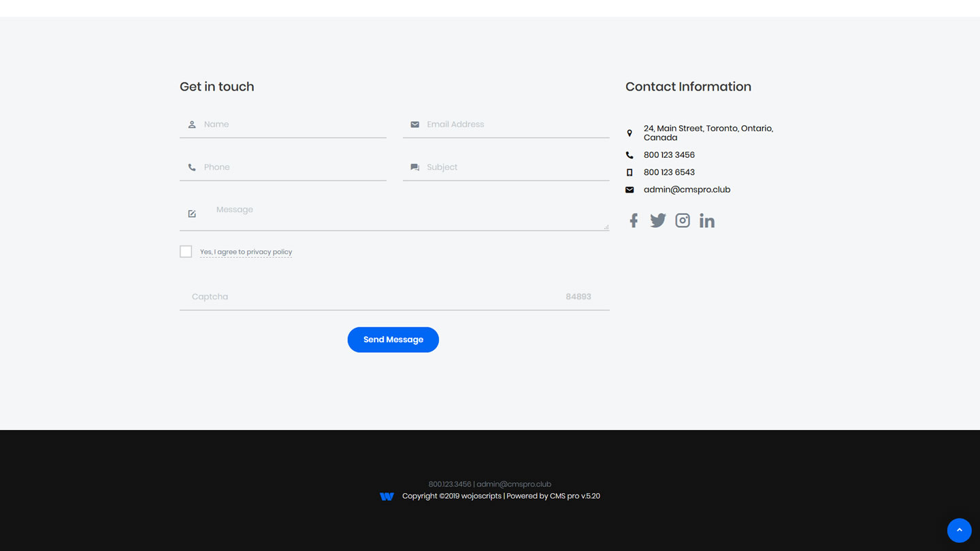Focus the Name input field
Screen dimensions: 980x551
click(x=293, y=124)
